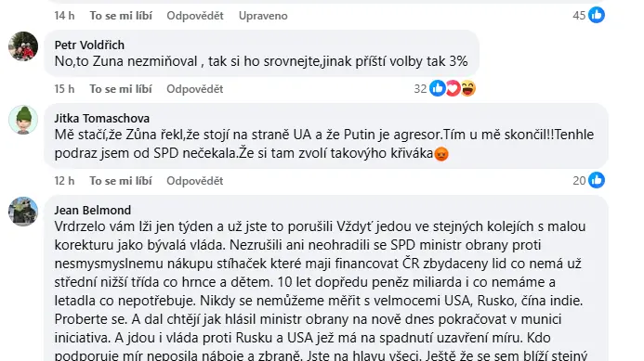Screen dimensions: 644x361
Task: Click the 15 h timestamp on Petr's comment
Action: (x=64, y=88)
